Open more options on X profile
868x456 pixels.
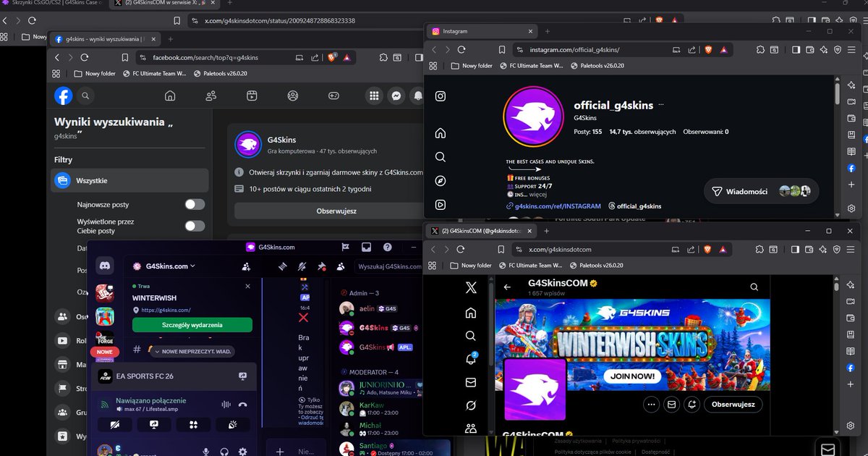(x=652, y=405)
